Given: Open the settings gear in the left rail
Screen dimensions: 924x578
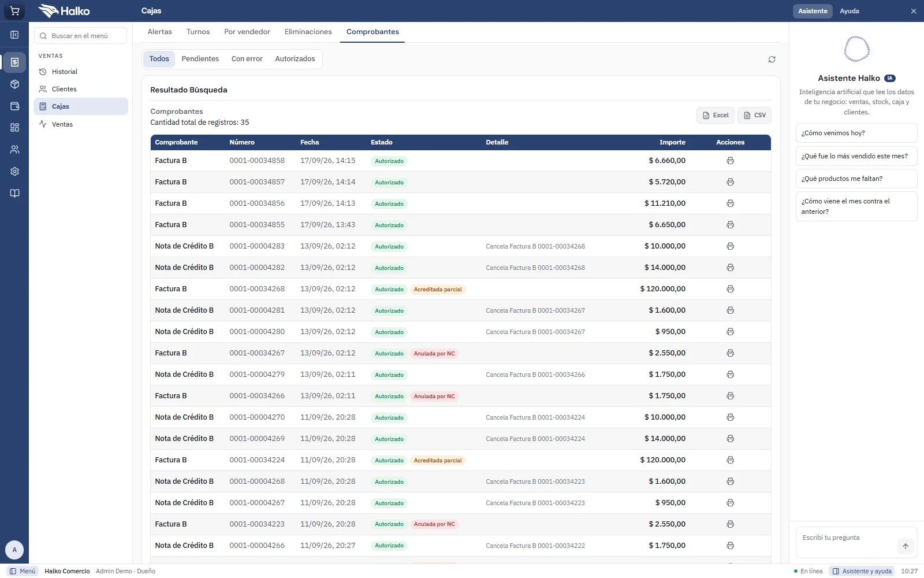Looking at the screenshot, I should (x=14, y=171).
